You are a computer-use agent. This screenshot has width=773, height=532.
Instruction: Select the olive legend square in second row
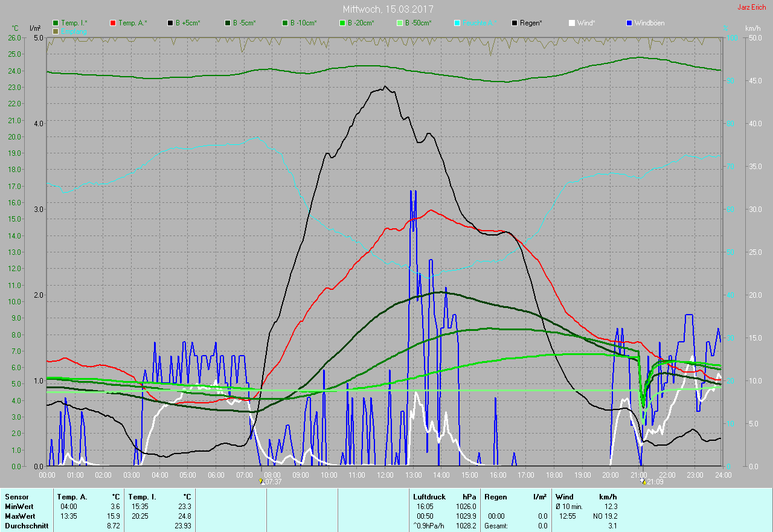point(56,31)
